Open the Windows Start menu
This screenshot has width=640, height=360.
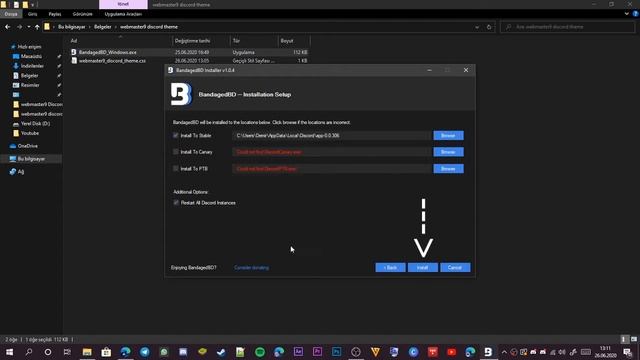click(9, 352)
